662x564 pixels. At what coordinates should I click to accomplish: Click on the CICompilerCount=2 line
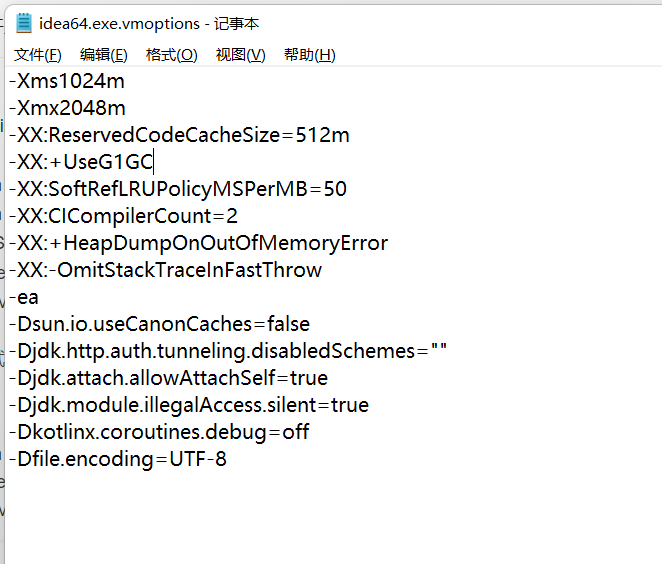[124, 216]
